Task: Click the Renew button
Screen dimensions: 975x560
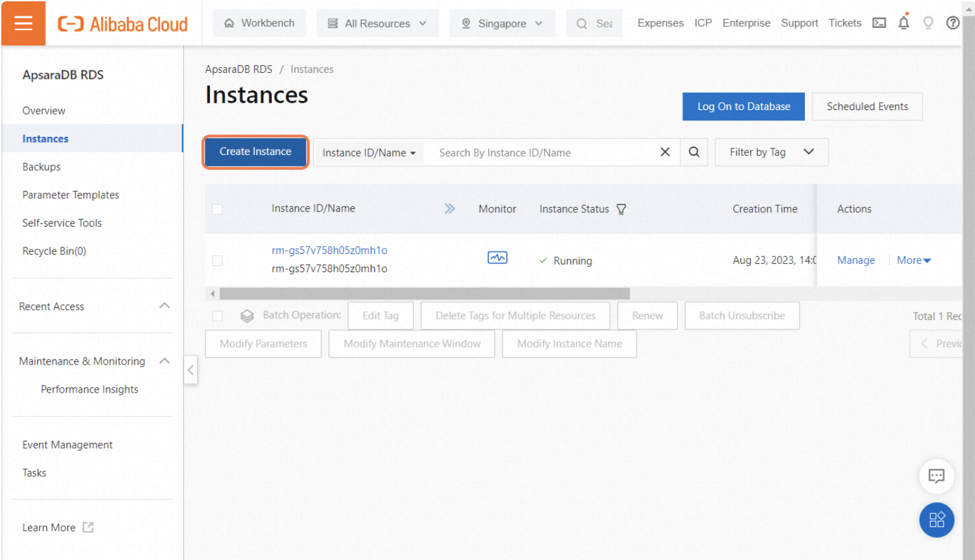Action: coord(647,316)
